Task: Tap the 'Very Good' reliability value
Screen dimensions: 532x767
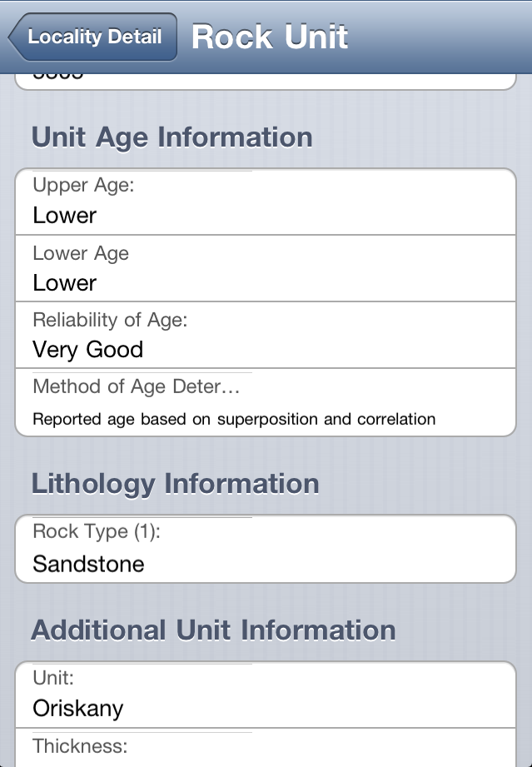Action: [x=87, y=350]
